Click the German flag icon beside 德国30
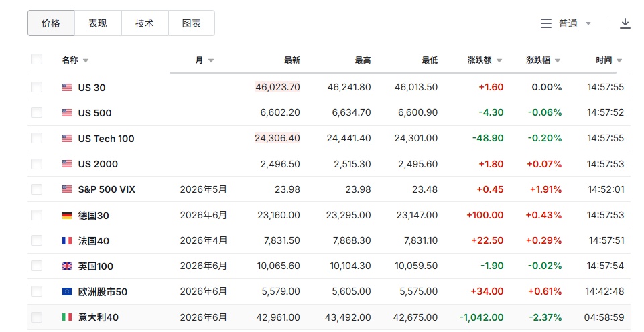The width and height of the screenshot is (644, 332). click(67, 216)
